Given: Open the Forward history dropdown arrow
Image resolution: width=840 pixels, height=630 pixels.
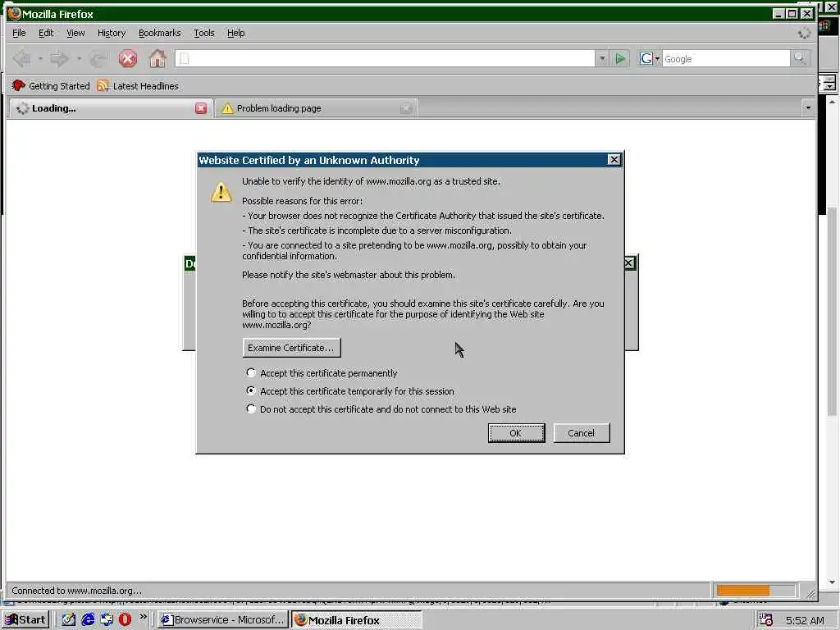Looking at the screenshot, I should [x=79, y=58].
